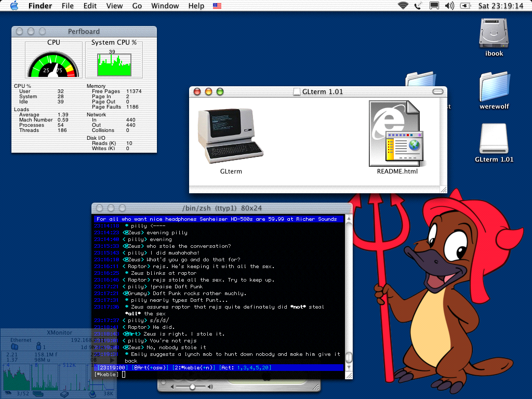Click the Processes value 54
The image size is (532, 399).
(61, 125)
